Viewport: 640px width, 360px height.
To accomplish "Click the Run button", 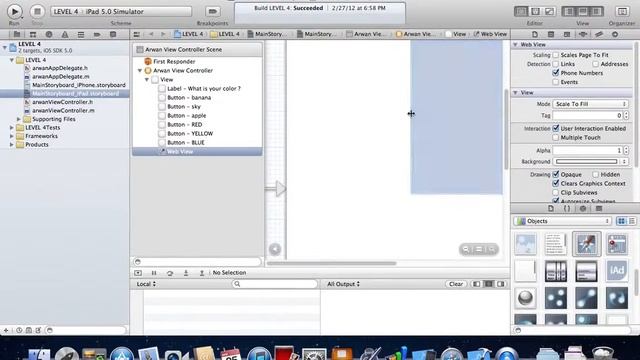I will click(x=14, y=11).
